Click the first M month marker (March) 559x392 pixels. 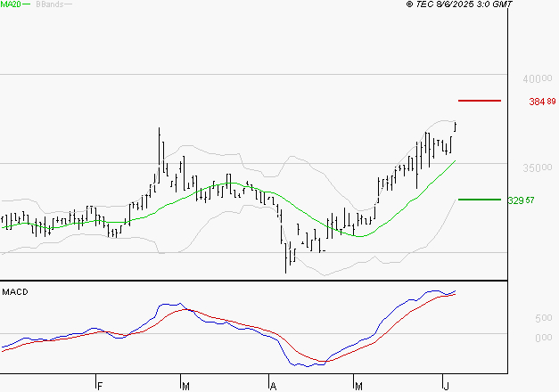point(185,386)
